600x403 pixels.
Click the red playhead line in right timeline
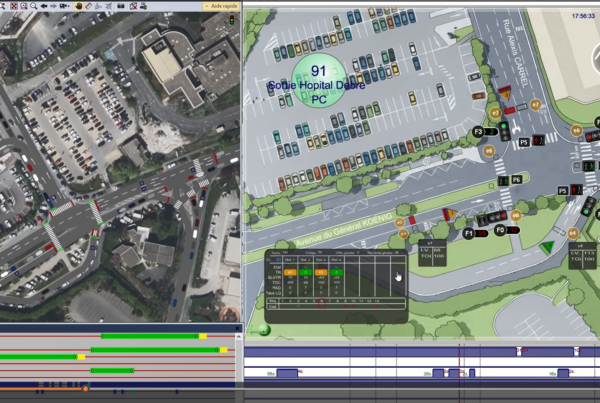[x=460, y=370]
